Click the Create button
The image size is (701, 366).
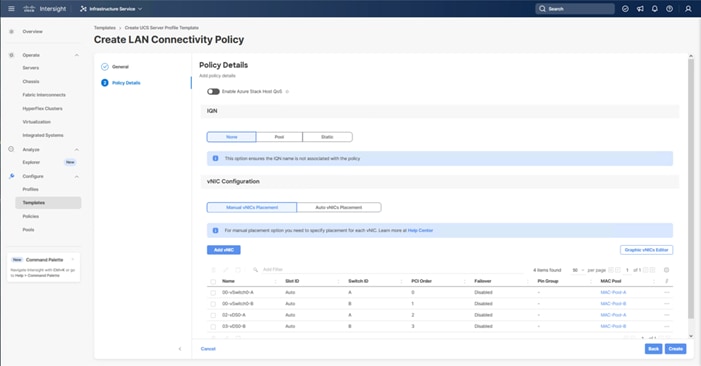point(676,349)
